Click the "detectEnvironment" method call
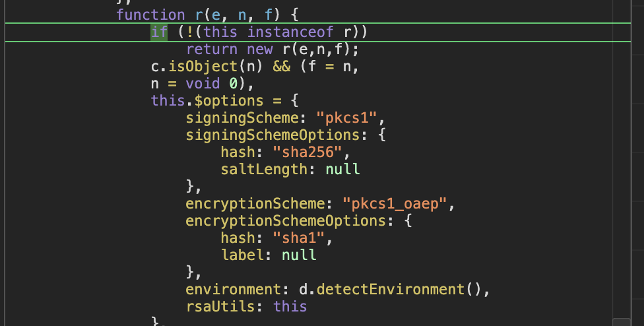Viewport: 644px width, 326px height. [390, 290]
